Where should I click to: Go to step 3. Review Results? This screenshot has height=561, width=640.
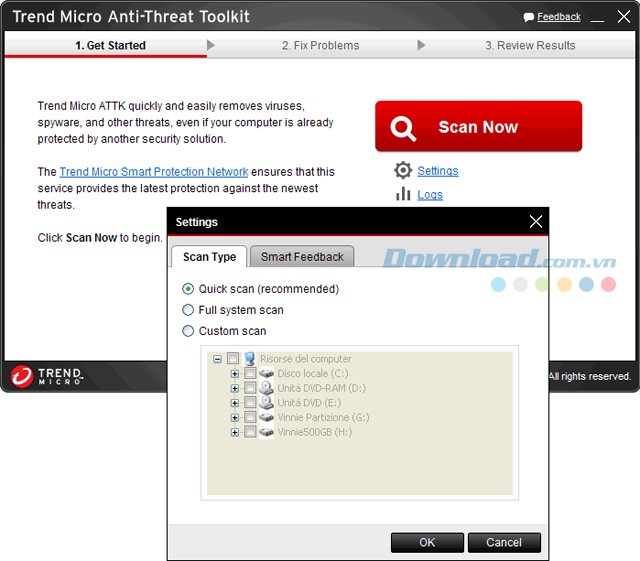pyautogui.click(x=530, y=45)
